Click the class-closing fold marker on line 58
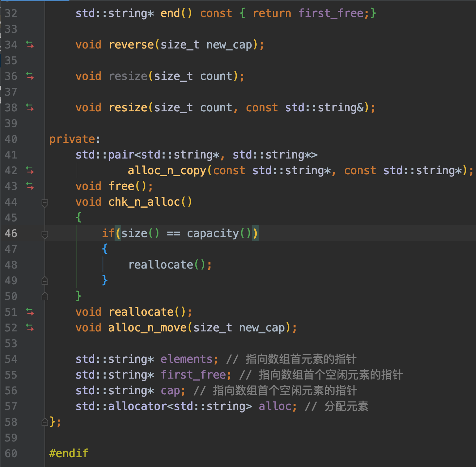 pyautogui.click(x=45, y=422)
